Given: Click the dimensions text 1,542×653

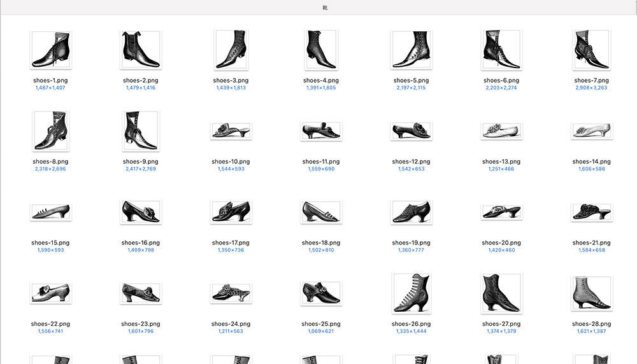Looking at the screenshot, I should 411,169.
